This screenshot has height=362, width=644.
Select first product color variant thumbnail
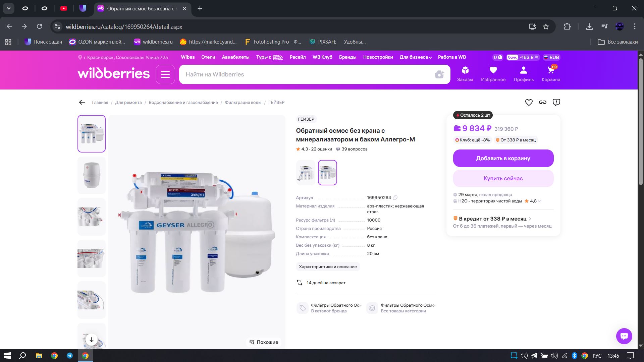click(x=306, y=173)
